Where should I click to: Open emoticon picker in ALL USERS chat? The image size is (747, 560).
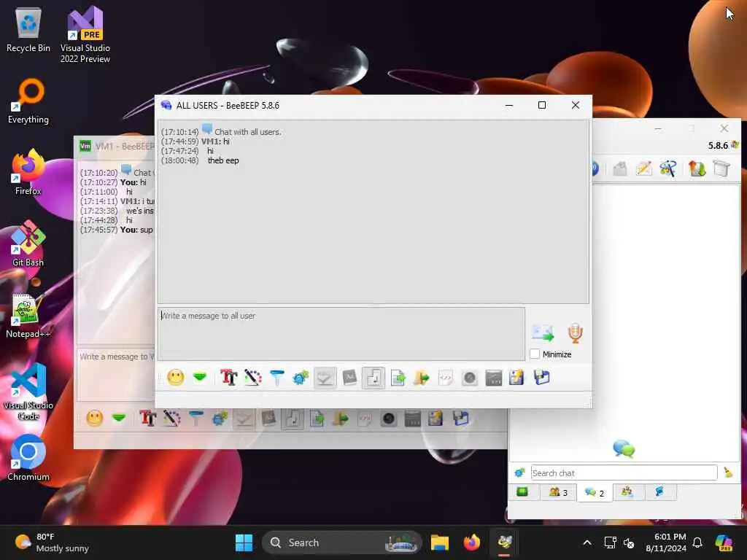click(x=175, y=378)
